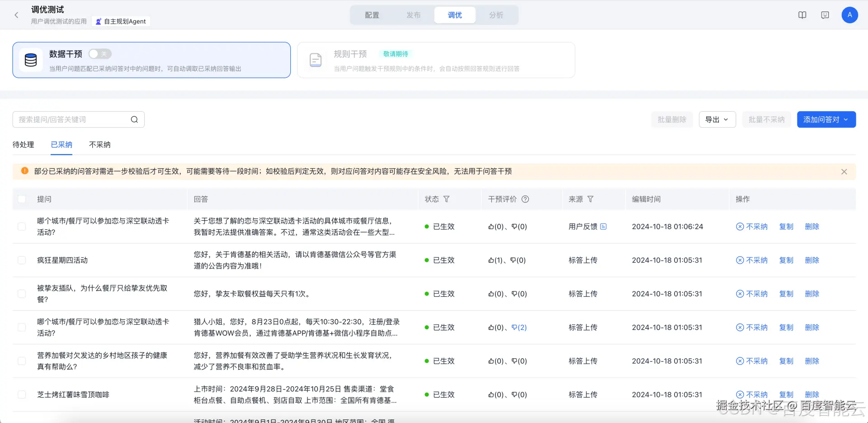Click 删除 in the 被挚友插队 row
The height and width of the screenshot is (423, 868).
point(812,294)
